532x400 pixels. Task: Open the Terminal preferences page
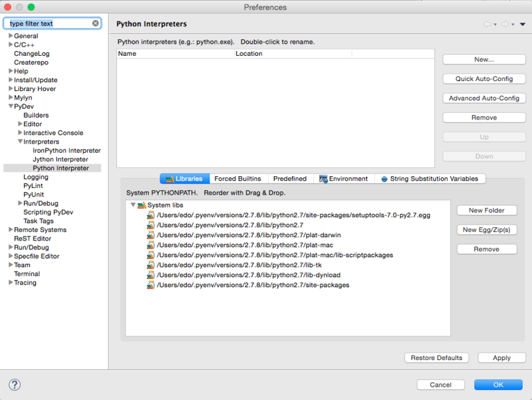tap(27, 274)
